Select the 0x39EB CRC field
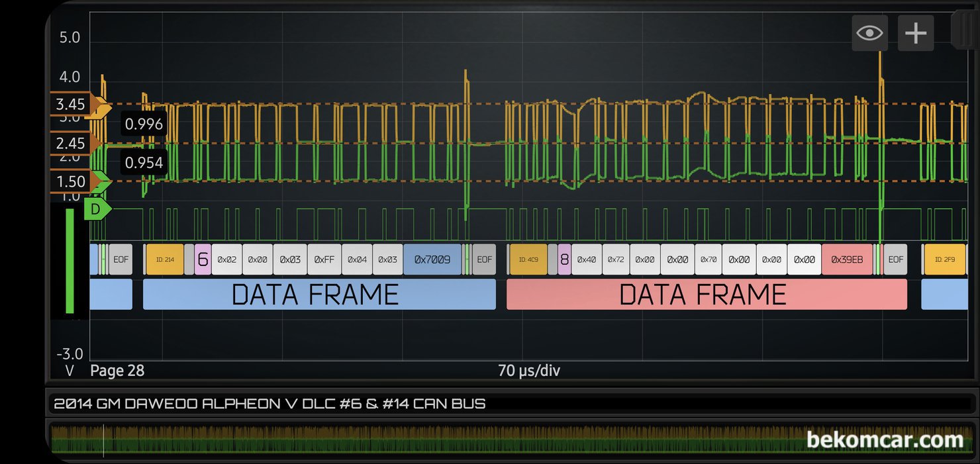Image resolution: width=980 pixels, height=464 pixels. tap(847, 259)
